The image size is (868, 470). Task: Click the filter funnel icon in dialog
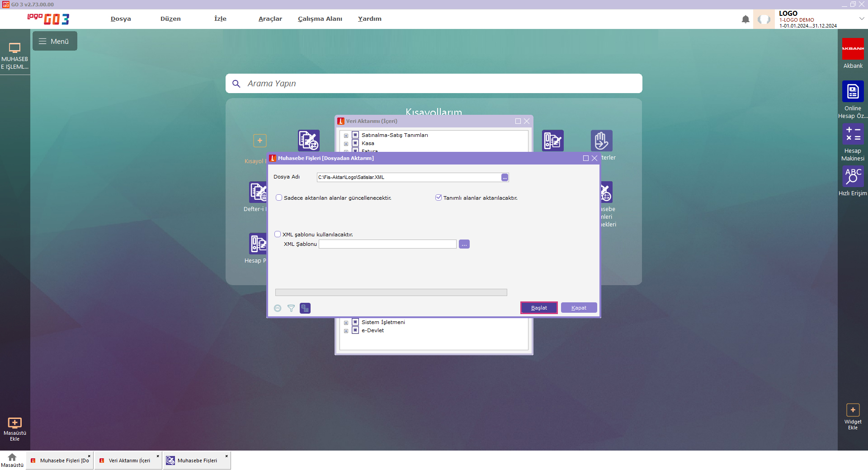291,308
